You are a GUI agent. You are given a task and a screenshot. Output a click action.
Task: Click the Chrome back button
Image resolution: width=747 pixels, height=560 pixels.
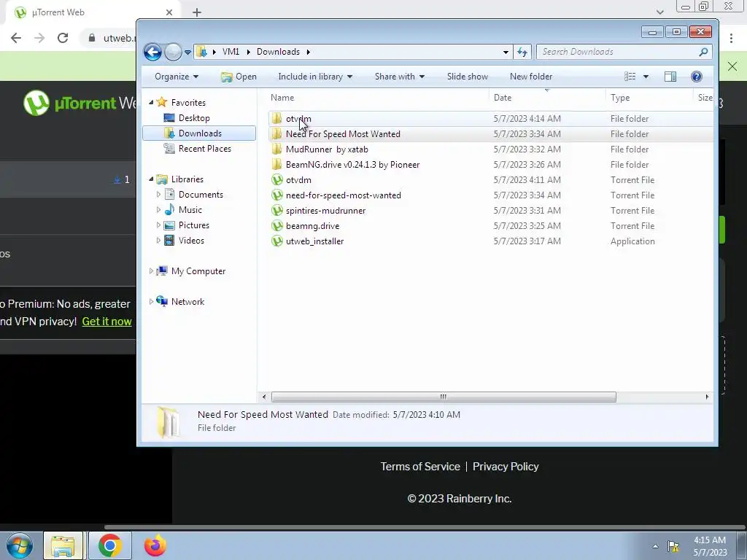[16, 38]
